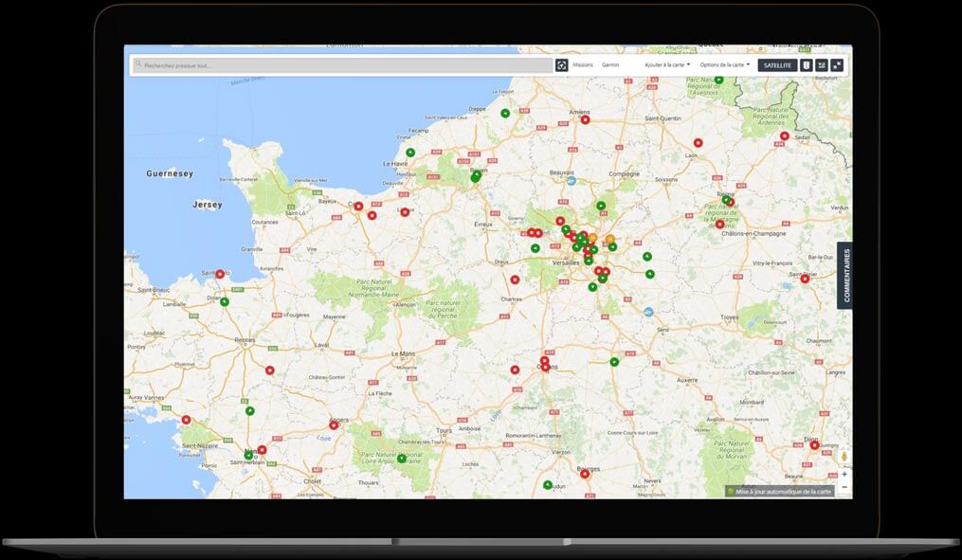The height and width of the screenshot is (560, 962).
Task: Open the Missions menu item
Action: tap(583, 65)
